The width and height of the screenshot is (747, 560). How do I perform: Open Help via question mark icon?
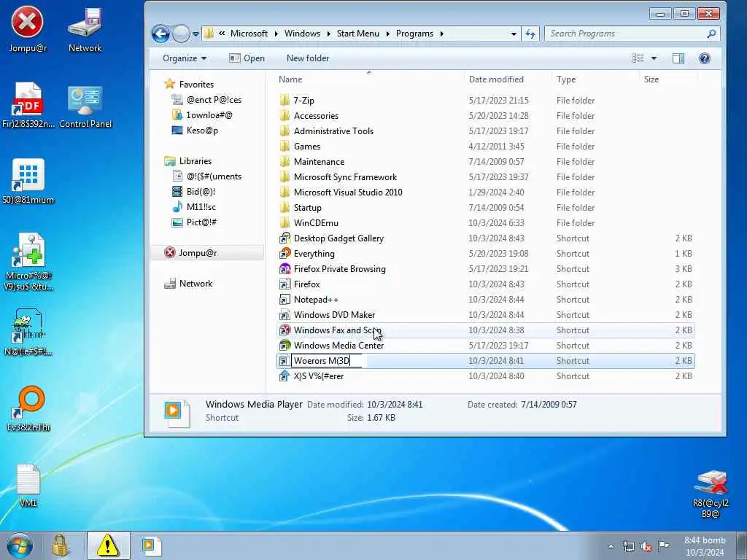pyautogui.click(x=705, y=58)
